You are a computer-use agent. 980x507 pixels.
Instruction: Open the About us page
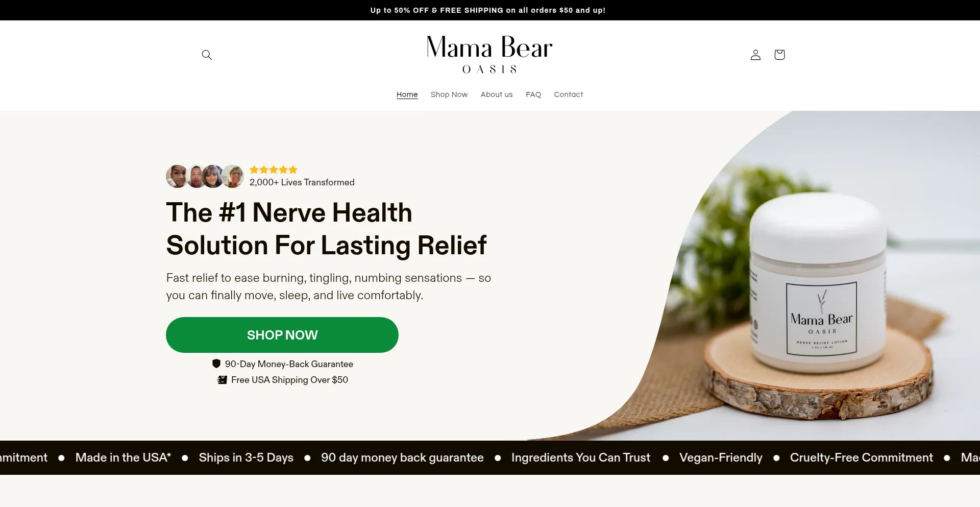point(497,94)
